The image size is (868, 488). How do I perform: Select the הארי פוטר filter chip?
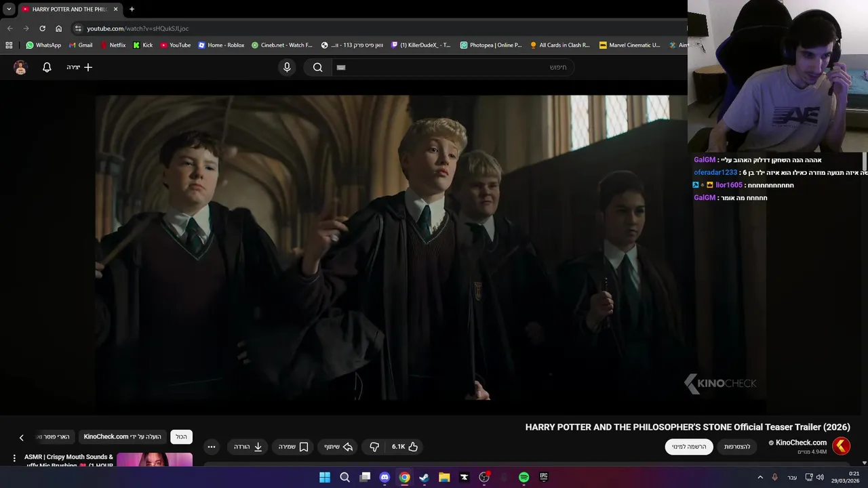coord(54,437)
